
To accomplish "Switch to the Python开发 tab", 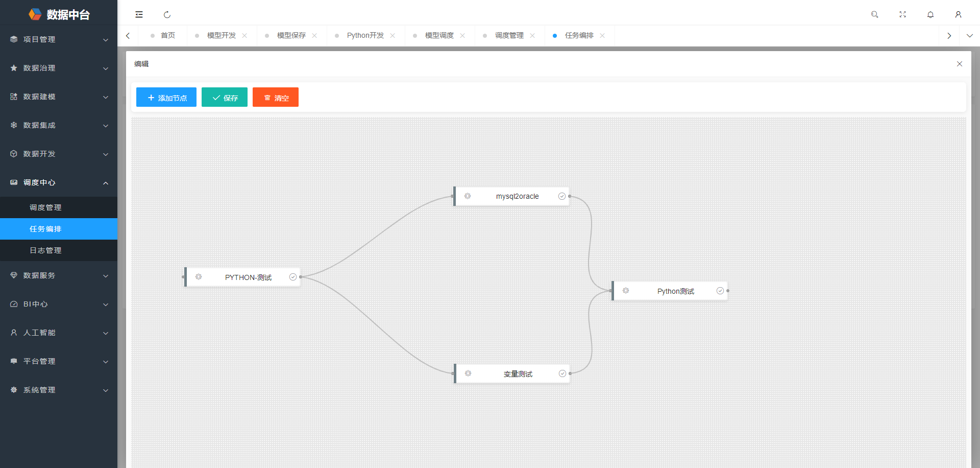I will 365,35.
